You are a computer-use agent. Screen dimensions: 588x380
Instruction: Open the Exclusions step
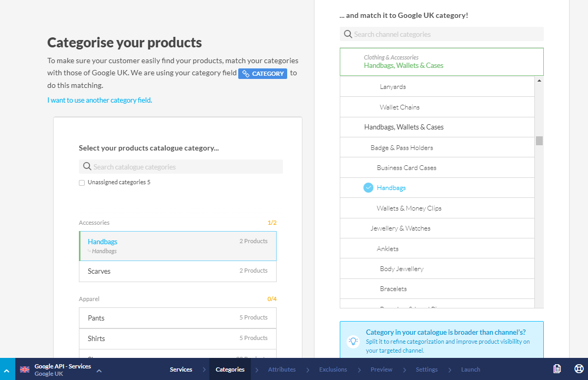pyautogui.click(x=333, y=369)
